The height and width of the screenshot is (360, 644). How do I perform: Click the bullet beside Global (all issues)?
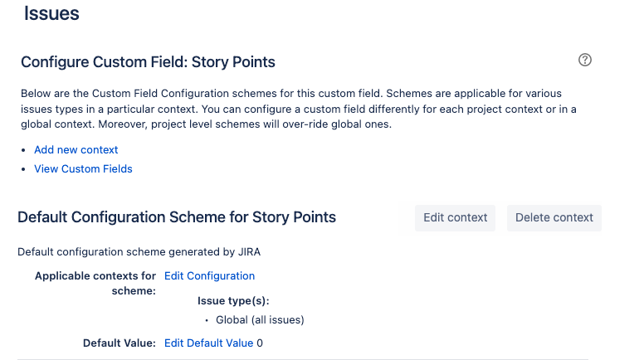[206, 320]
